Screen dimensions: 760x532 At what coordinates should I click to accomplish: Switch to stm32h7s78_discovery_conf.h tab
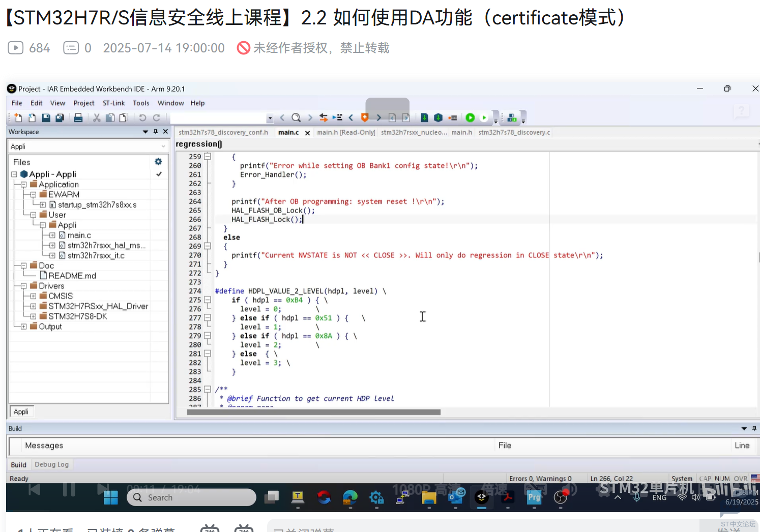point(223,132)
